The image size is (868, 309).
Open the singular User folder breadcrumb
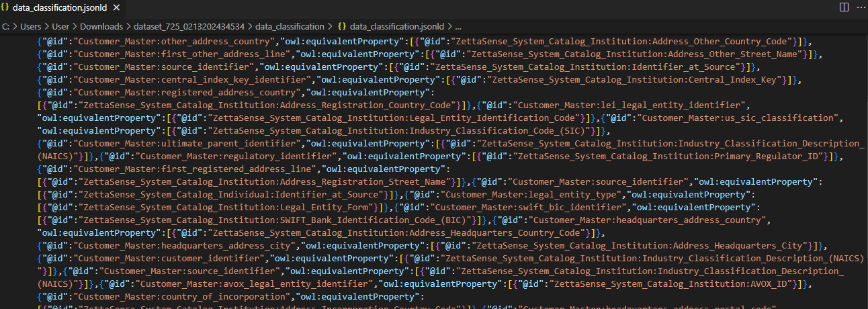pos(61,27)
